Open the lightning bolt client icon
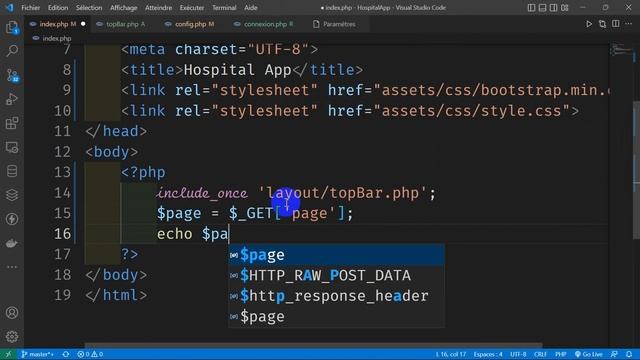This screenshot has width=640, height=360. tap(12, 219)
